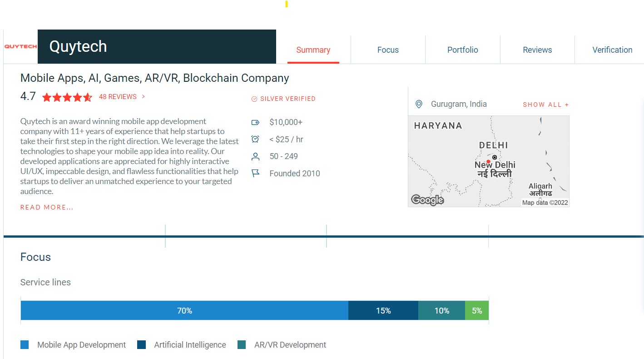Click the 70% Mobile App Development bar segment
644x359 pixels.
pos(184,311)
